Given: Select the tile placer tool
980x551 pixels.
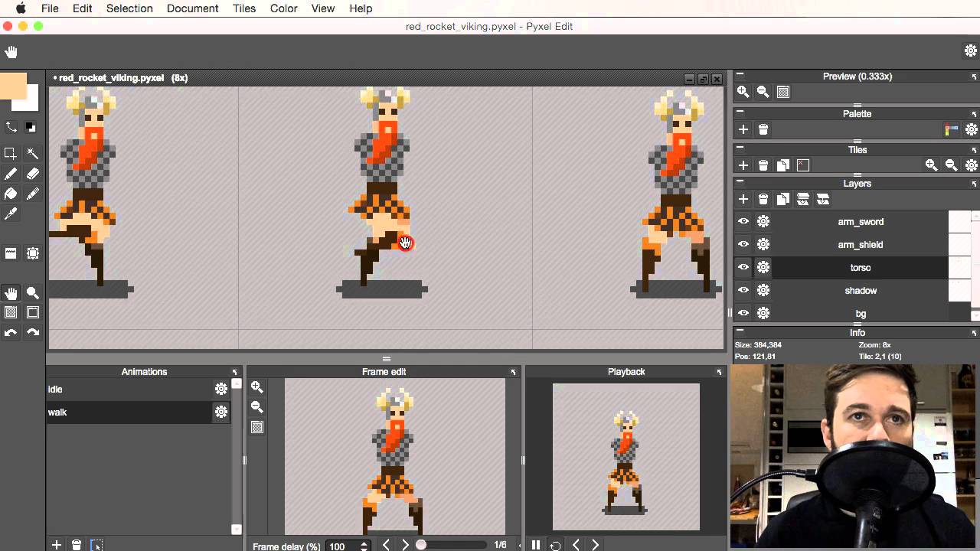Looking at the screenshot, I should (11, 253).
